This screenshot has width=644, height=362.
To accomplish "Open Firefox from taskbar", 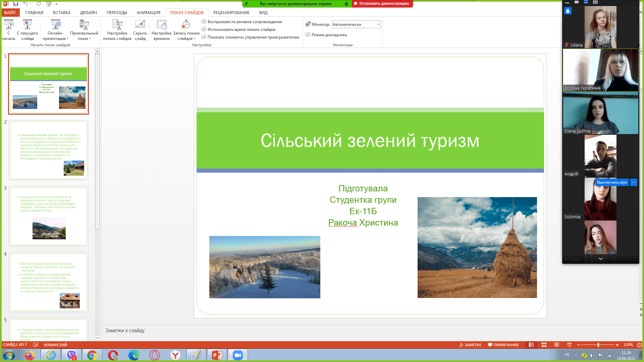I will pyautogui.click(x=30, y=355).
